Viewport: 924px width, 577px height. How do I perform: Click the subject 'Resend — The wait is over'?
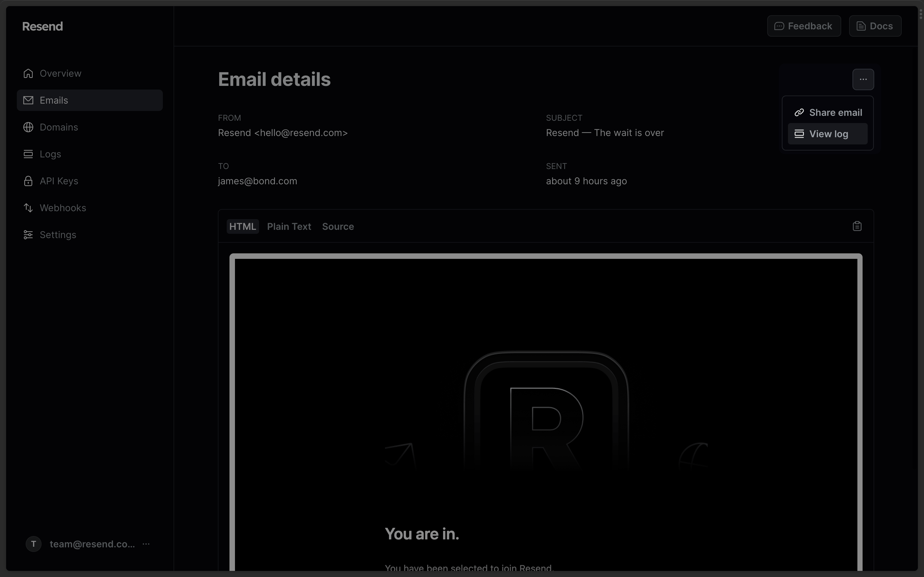coord(605,133)
